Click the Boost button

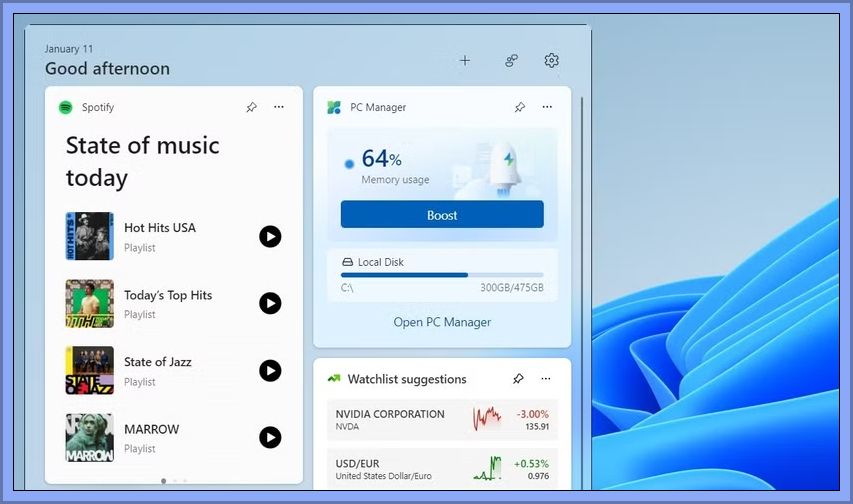tap(442, 214)
